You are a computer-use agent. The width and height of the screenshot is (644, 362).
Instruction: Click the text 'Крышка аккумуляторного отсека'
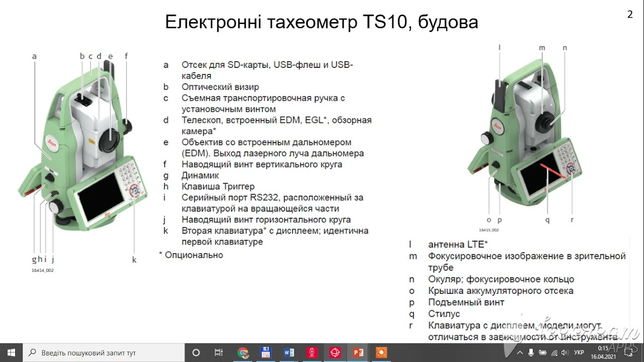501,291
